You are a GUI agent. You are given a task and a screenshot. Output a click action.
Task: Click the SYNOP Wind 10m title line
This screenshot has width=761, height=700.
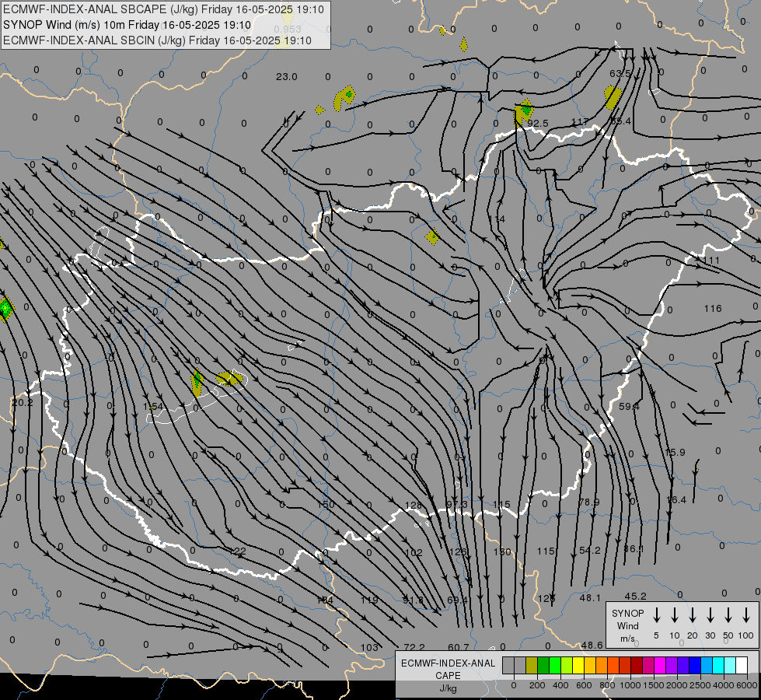coord(127,25)
